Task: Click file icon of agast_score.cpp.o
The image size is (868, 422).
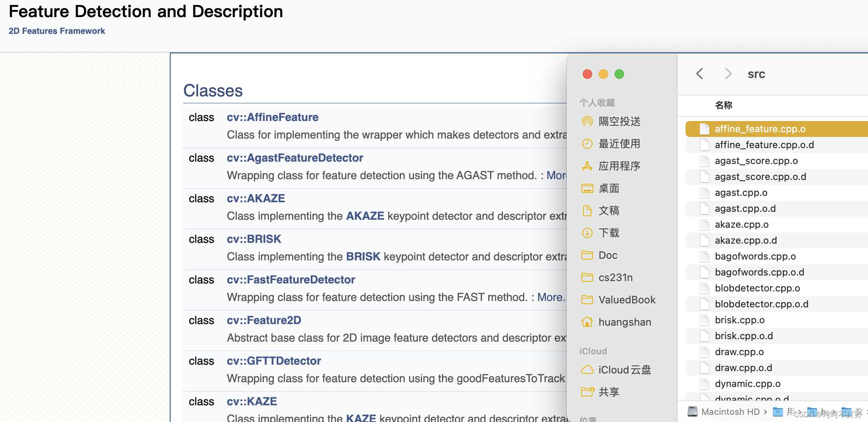Action: (x=705, y=160)
